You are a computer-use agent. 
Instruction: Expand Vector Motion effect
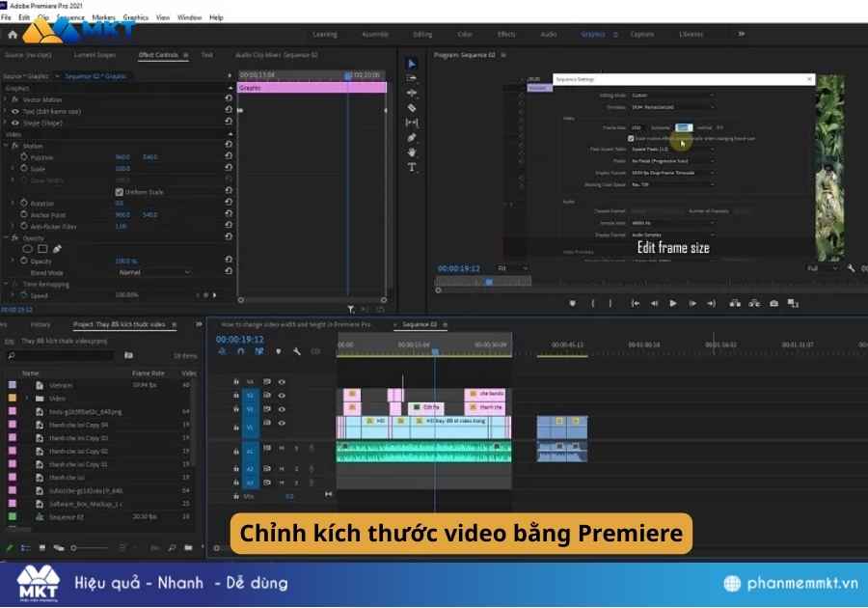tap(6, 99)
